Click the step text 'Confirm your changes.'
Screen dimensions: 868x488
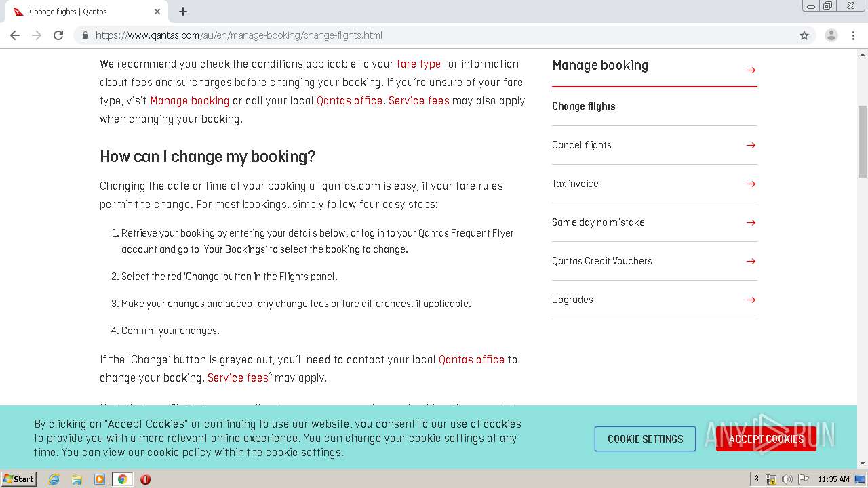[x=170, y=331]
